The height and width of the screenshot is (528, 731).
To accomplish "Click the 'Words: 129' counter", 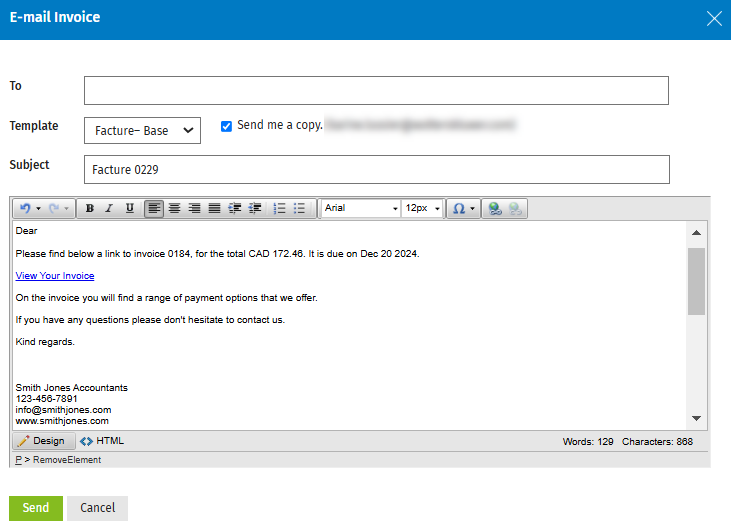I will click(x=588, y=442).
